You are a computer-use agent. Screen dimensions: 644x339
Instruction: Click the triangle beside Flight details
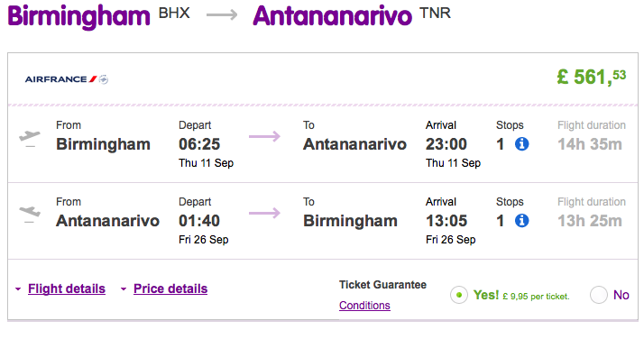[18, 289]
